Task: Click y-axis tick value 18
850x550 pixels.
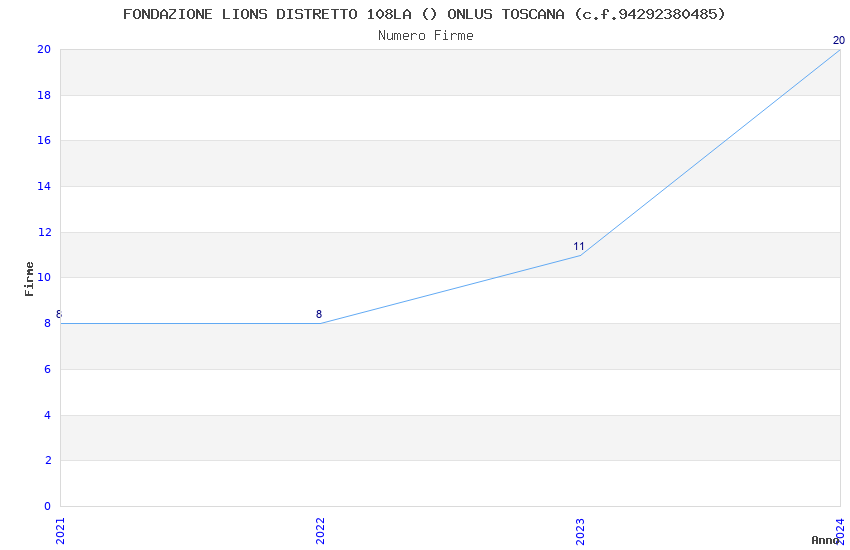Action: click(44, 95)
